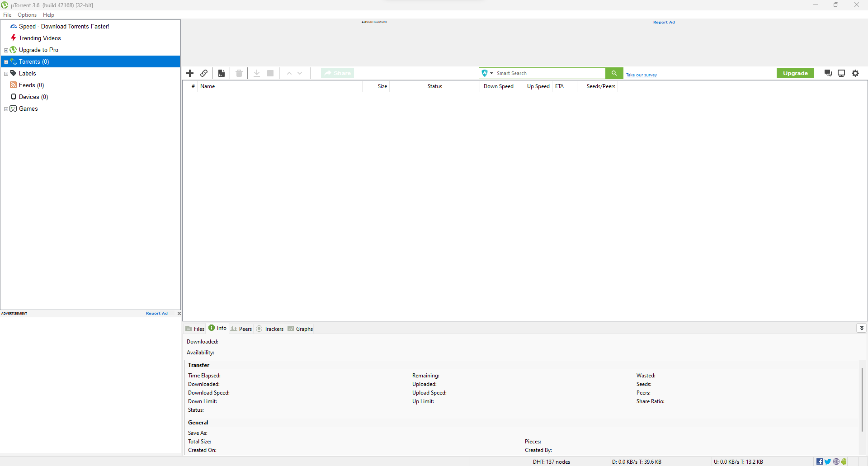Click the Remove torrent trash icon
The height and width of the screenshot is (466, 868).
point(239,73)
